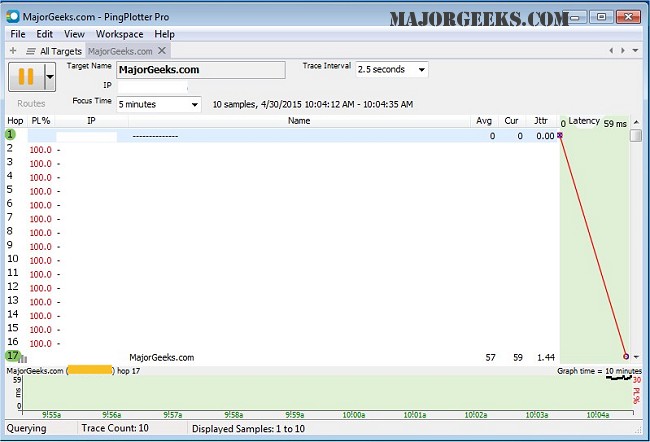Click the Jttr value 1.44 for hop 17
The width and height of the screenshot is (650, 442).
coord(546,357)
